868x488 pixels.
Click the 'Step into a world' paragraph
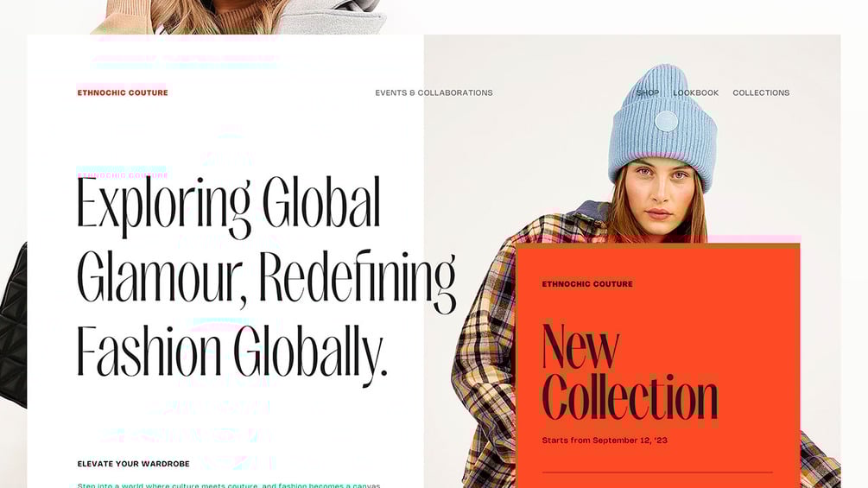pos(229,485)
